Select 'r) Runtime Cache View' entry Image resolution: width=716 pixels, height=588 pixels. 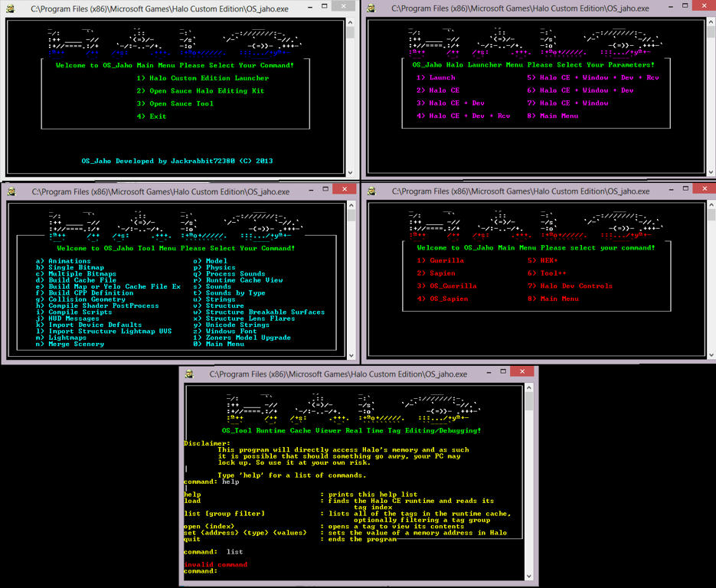coord(238,280)
